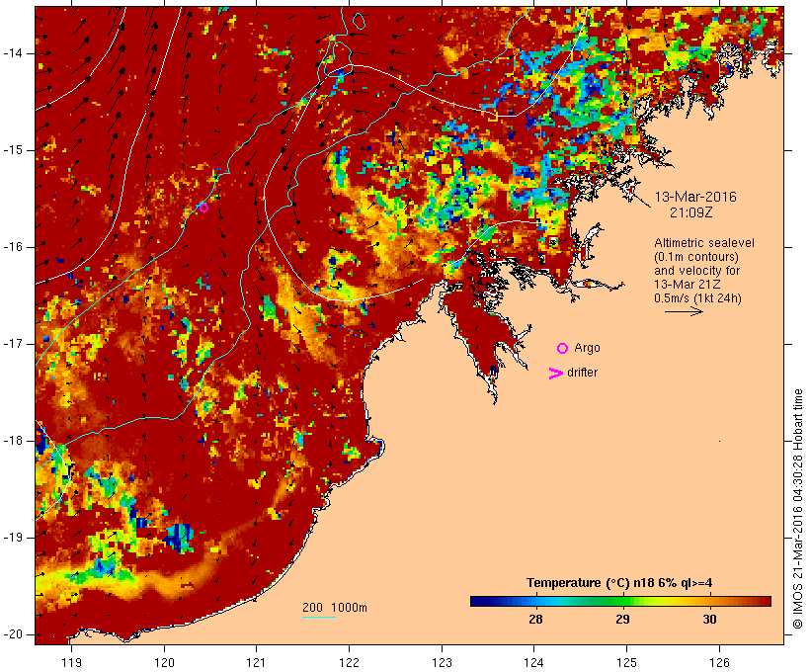Click the 'drifter' legend label
The image size is (810, 672).
click(582, 373)
